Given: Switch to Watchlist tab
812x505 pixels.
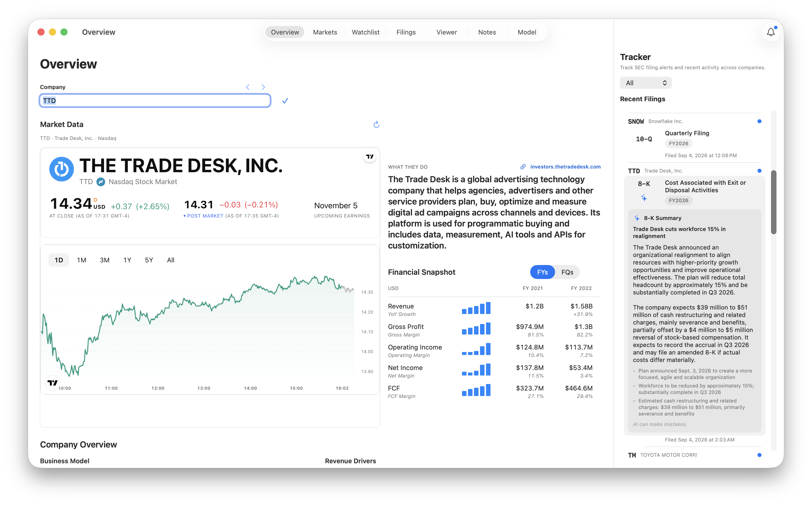Looking at the screenshot, I should coord(365,32).
